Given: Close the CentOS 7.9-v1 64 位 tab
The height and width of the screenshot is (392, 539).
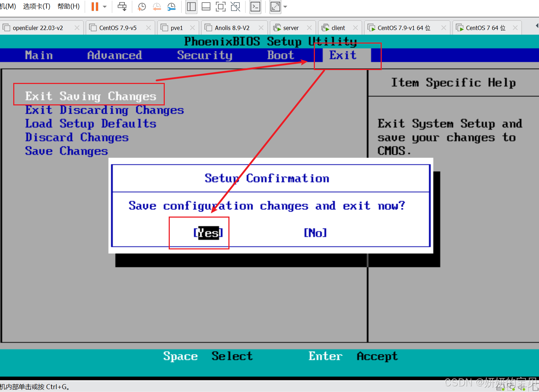Looking at the screenshot, I should pyautogui.click(x=444, y=28).
